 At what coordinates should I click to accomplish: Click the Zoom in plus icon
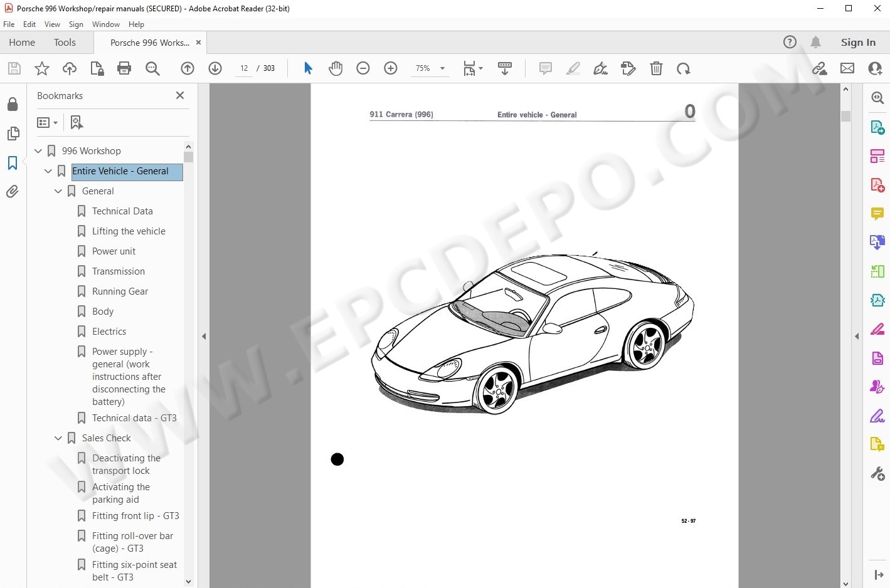[391, 68]
